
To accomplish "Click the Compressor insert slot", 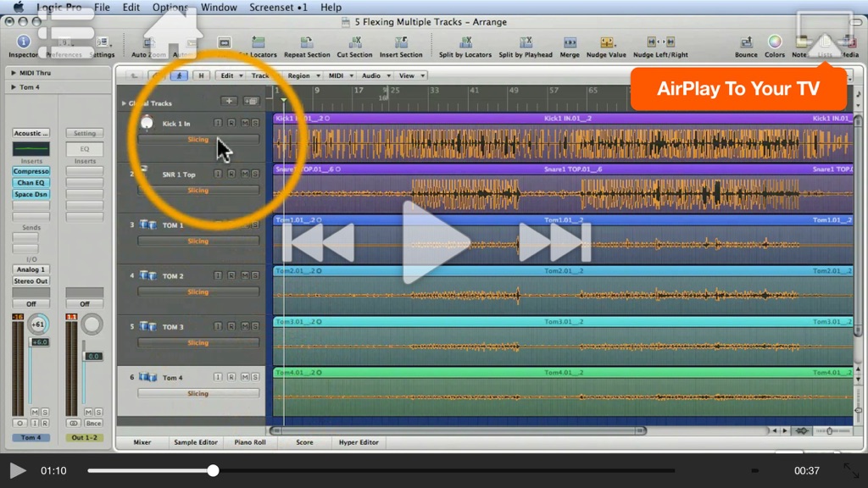I will (31, 171).
